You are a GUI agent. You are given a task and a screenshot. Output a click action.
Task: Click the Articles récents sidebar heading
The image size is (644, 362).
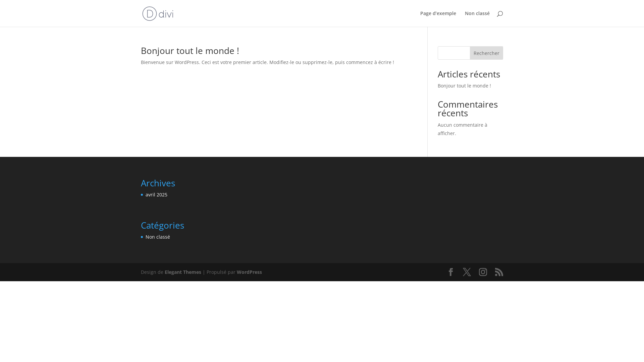[469, 74]
